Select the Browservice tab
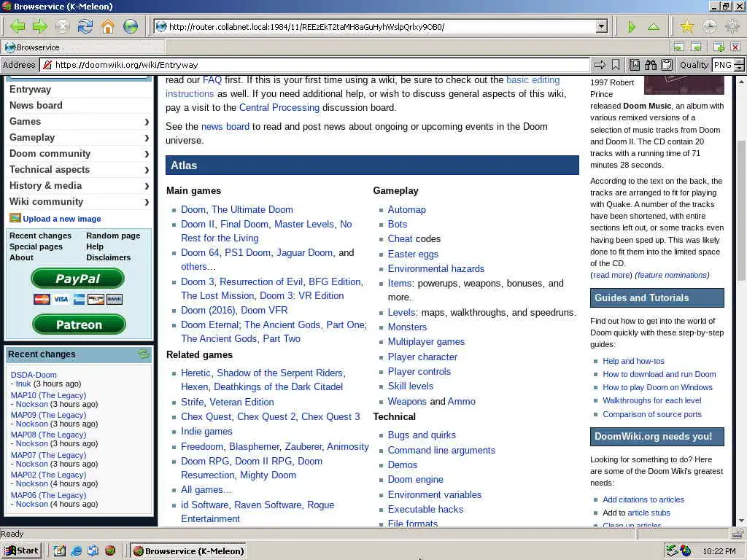Viewport: 747px width, 560px height. [x=83, y=47]
